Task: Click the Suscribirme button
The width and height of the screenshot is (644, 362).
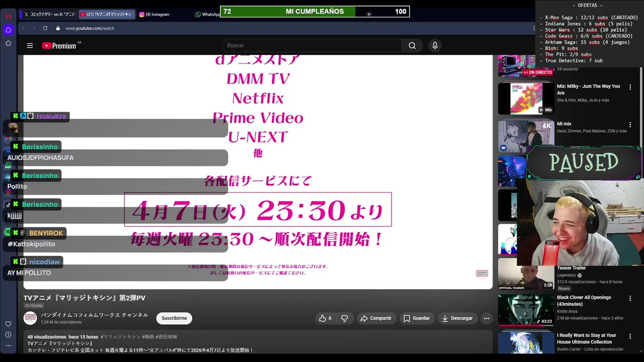Action: click(174, 318)
